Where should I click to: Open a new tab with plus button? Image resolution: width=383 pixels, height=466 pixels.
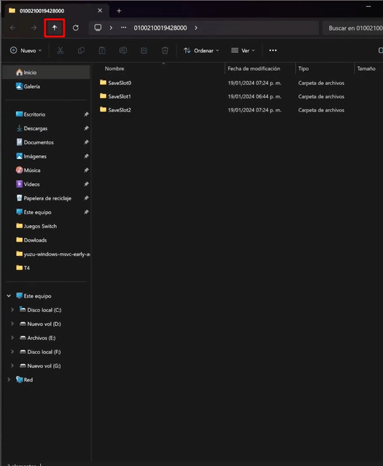119,11
